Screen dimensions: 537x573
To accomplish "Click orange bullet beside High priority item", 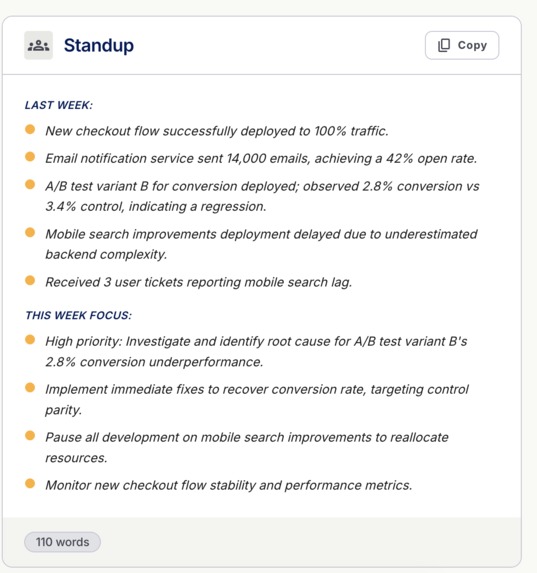I will pyautogui.click(x=30, y=339).
